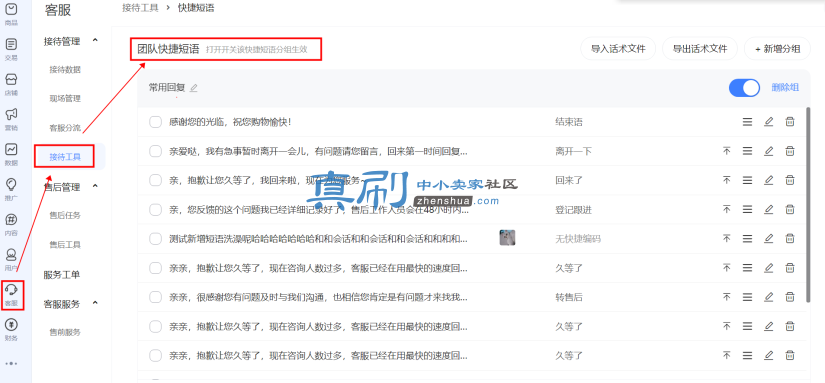Open the 服务工单 menu item
Screen dimensions: 825x383
pos(62,275)
